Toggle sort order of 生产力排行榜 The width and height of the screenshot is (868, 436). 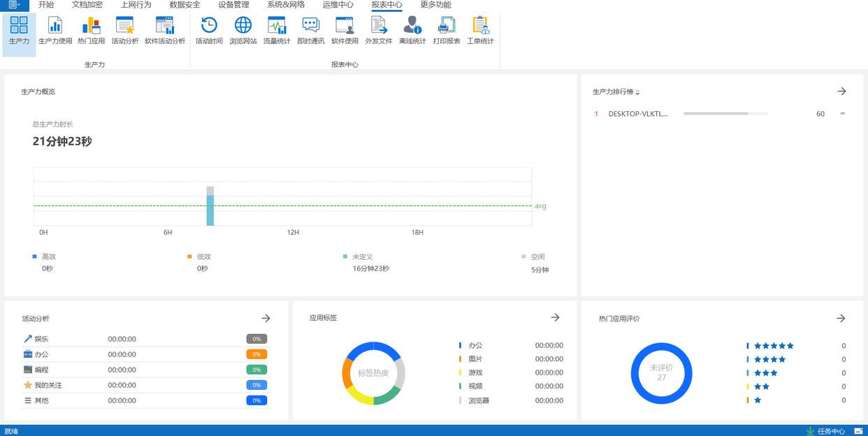(637, 92)
